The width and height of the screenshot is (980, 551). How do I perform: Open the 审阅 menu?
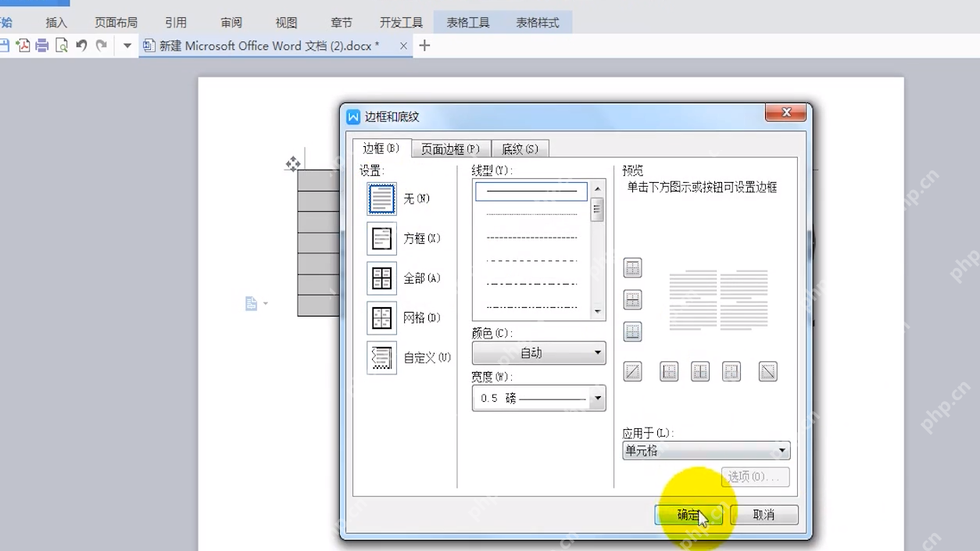tap(231, 23)
